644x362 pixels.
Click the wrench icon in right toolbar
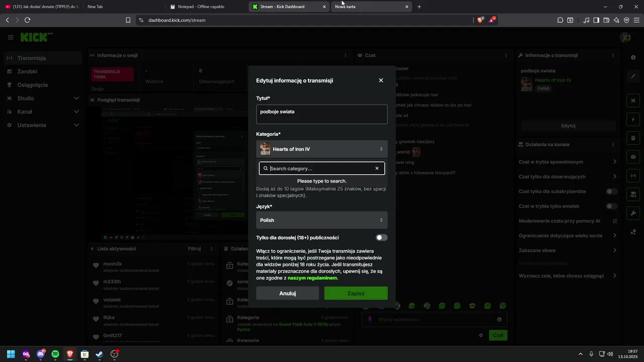point(633,213)
